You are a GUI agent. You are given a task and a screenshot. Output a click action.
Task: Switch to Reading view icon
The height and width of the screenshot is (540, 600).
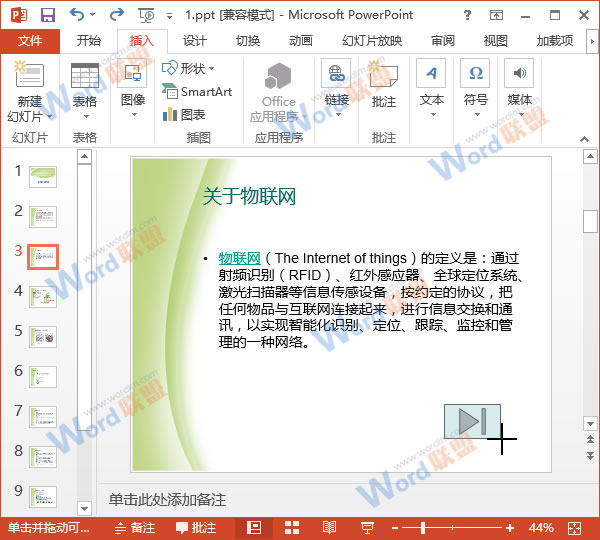click(329, 528)
